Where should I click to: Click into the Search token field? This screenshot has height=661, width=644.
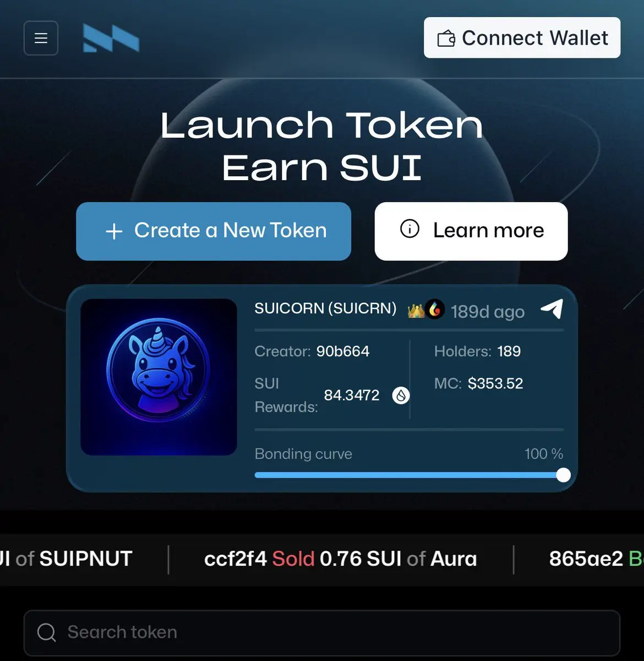322,632
